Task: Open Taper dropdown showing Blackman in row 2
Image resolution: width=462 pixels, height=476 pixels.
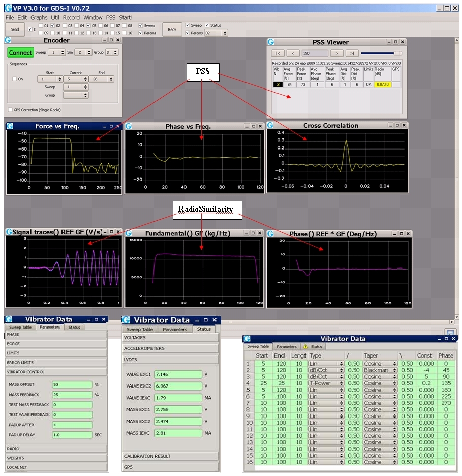Action: 380,370
